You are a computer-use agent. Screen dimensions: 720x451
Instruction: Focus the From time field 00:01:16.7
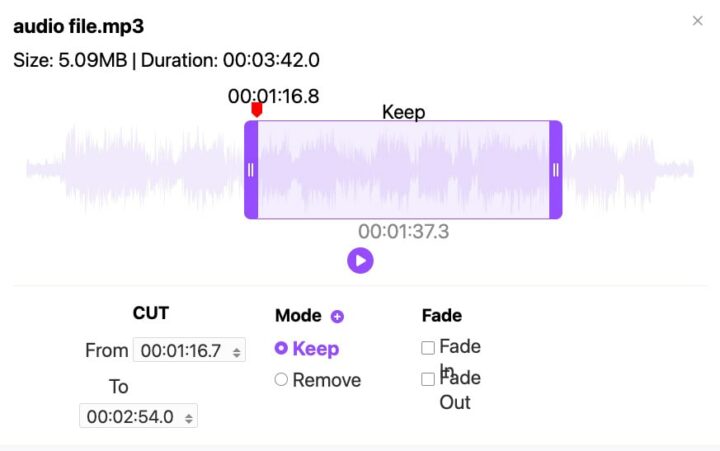(x=180, y=351)
